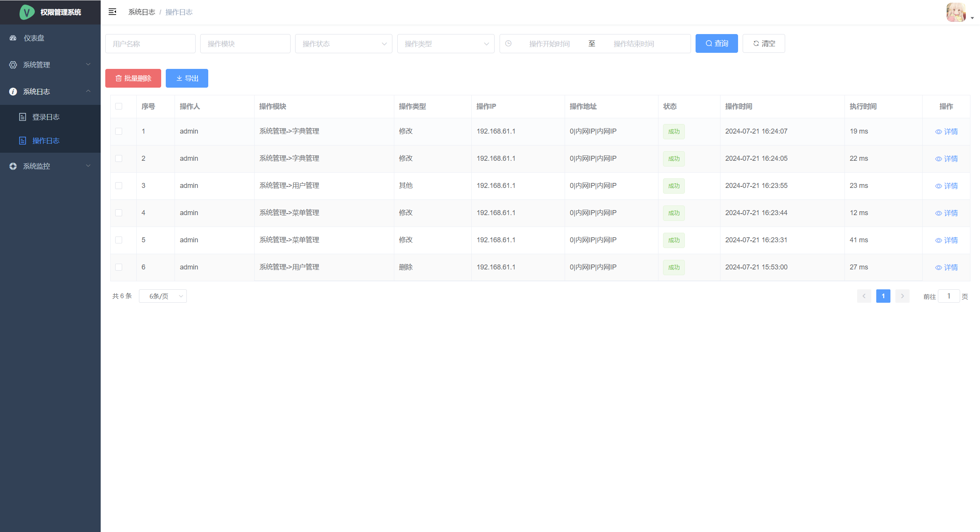The width and height of the screenshot is (980, 532).
Task: Click the 系统监控 monitor icon
Action: (13, 166)
